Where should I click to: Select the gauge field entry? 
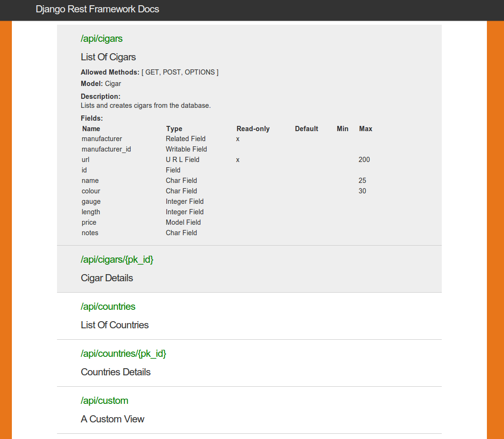click(91, 201)
